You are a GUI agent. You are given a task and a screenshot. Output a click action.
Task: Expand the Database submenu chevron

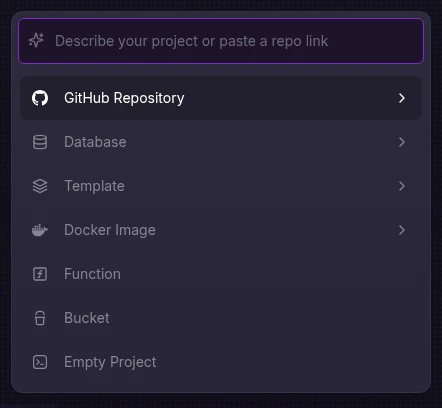click(402, 142)
